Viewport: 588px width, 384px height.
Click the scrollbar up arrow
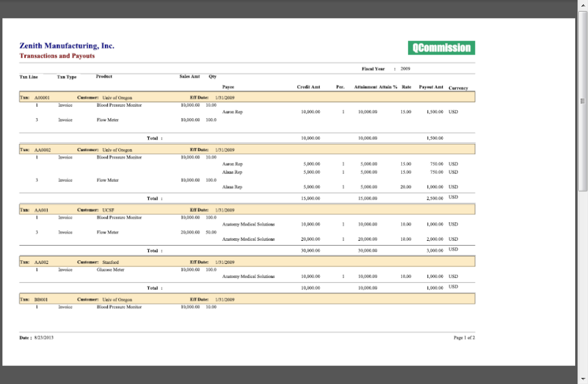(582, 5)
